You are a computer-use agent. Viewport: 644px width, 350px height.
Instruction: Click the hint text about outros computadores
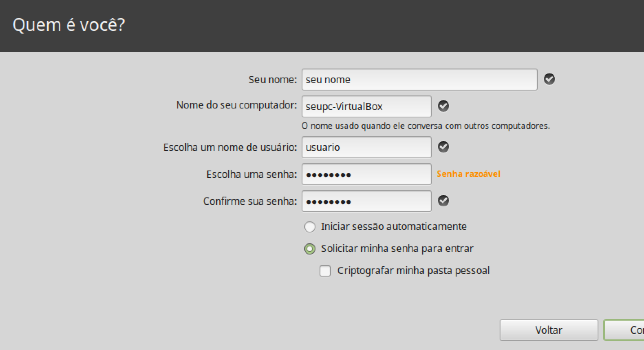[426, 126]
